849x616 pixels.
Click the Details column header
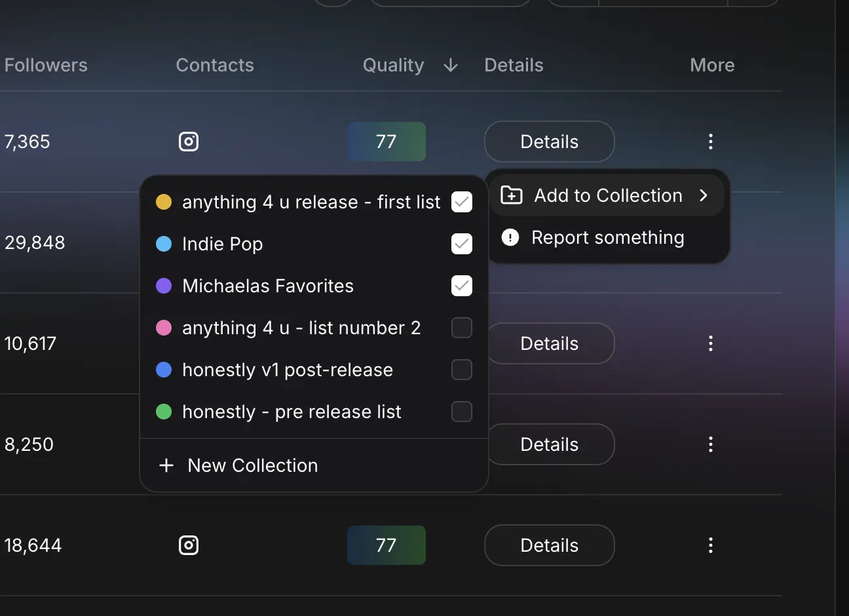click(x=514, y=66)
